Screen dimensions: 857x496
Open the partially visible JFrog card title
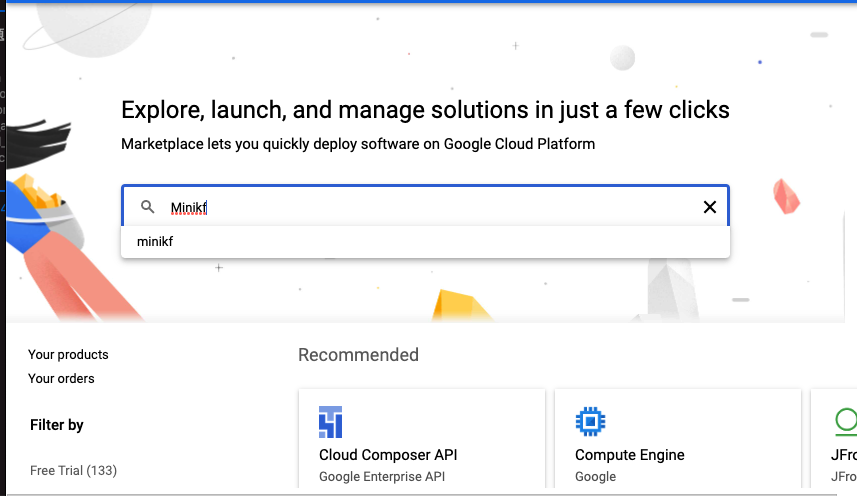[844, 455]
